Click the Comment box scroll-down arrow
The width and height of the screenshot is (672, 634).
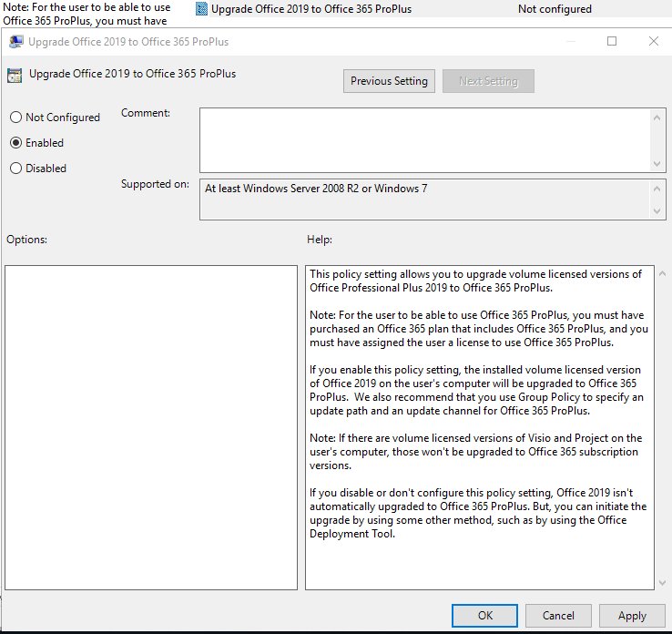[x=657, y=164]
